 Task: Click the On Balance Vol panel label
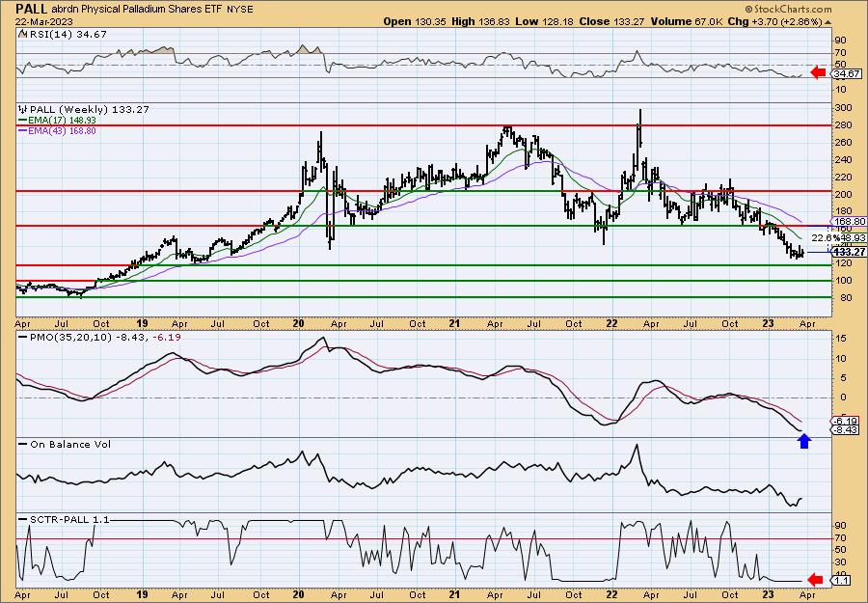click(x=70, y=444)
